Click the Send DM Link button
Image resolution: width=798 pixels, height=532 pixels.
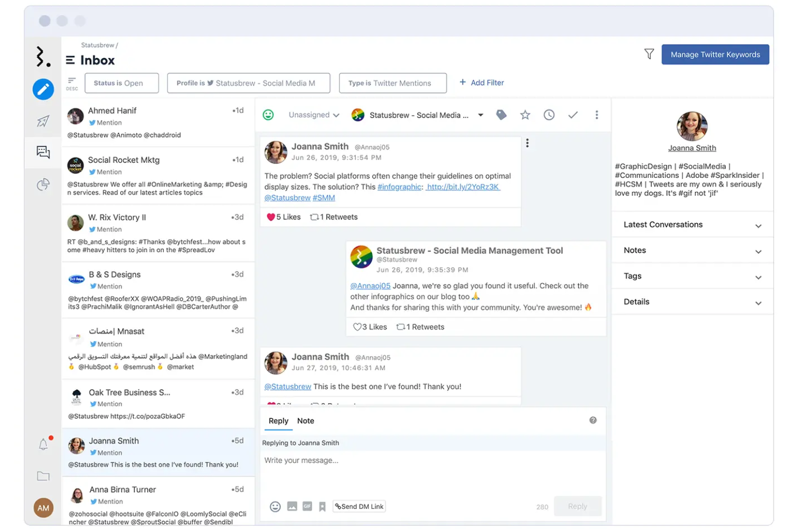coord(359,507)
